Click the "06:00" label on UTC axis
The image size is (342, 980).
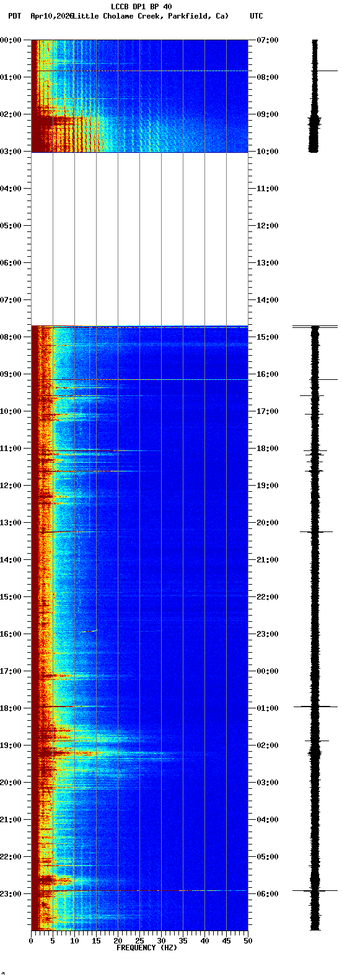[x=268, y=894]
